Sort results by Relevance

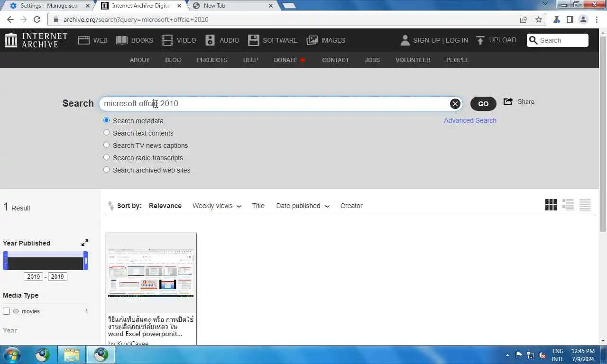[x=165, y=206]
